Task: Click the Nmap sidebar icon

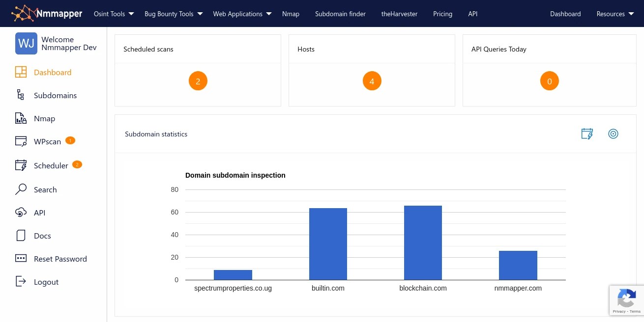Action: point(21,118)
